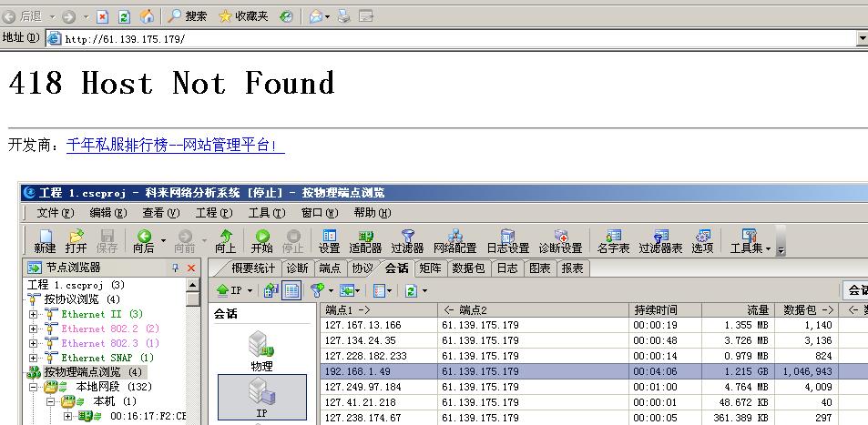Image resolution: width=868 pixels, height=425 pixels.
Task: Expand Ethernet 802.3 tree node
Action: click(x=33, y=343)
